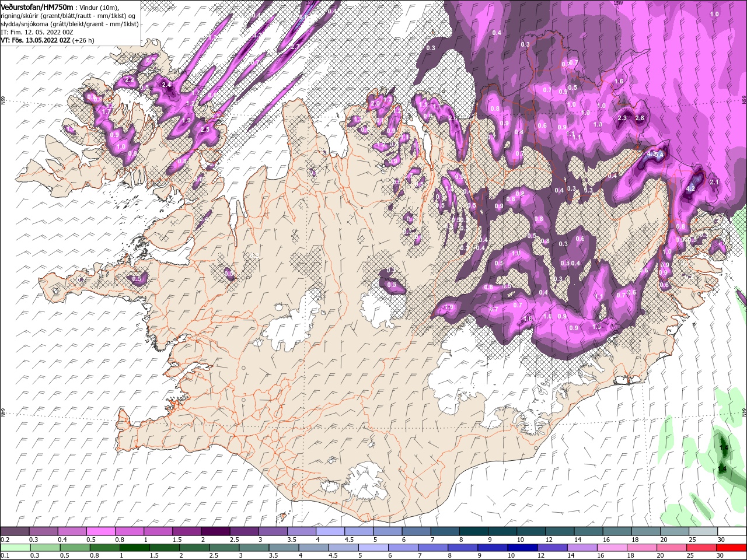Click the '4.2' snowfall value on the map
The height and width of the screenshot is (560, 747).
(x=690, y=188)
